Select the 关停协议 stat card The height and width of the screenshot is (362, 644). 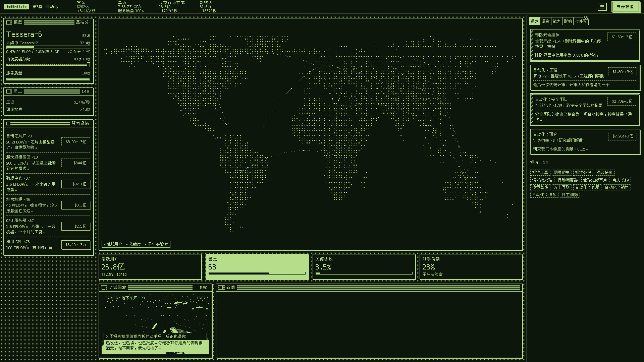[x=364, y=267]
